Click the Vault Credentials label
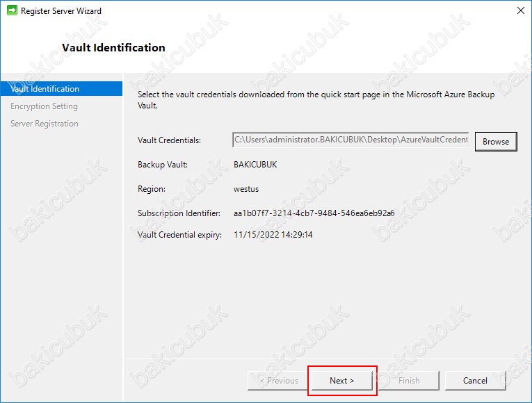The height and width of the screenshot is (403, 532). tap(169, 140)
